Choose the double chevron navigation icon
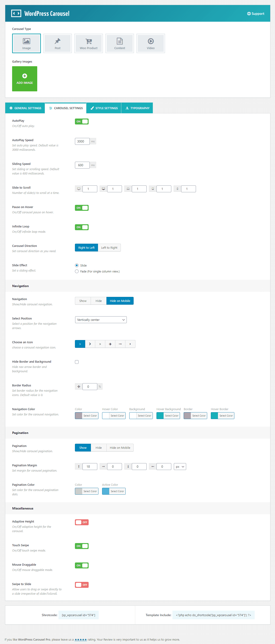Viewport: 275px width, 644px height. (100, 344)
